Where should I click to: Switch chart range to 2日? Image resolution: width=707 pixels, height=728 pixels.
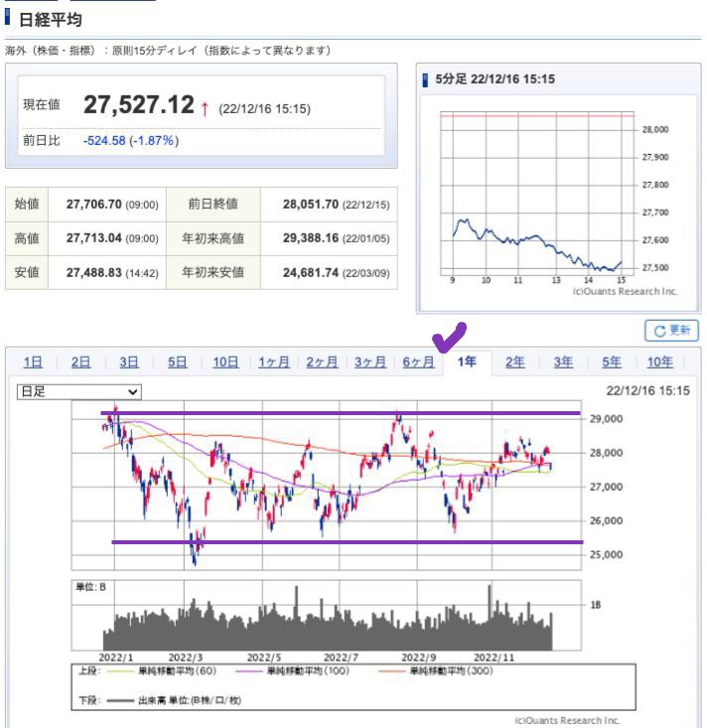pos(80,362)
